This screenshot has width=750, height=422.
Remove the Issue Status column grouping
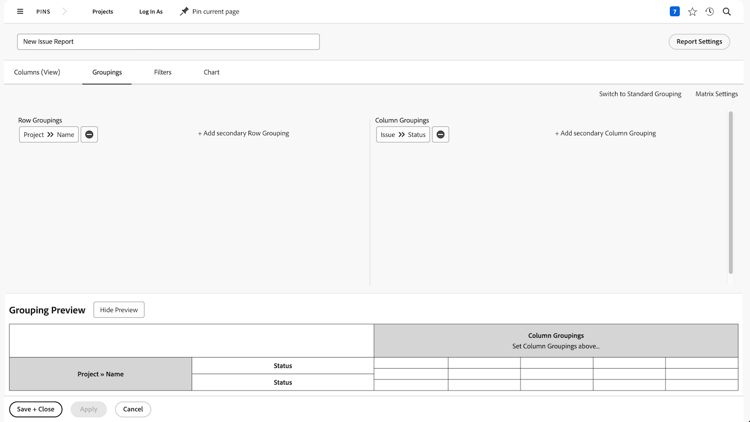[x=441, y=134]
